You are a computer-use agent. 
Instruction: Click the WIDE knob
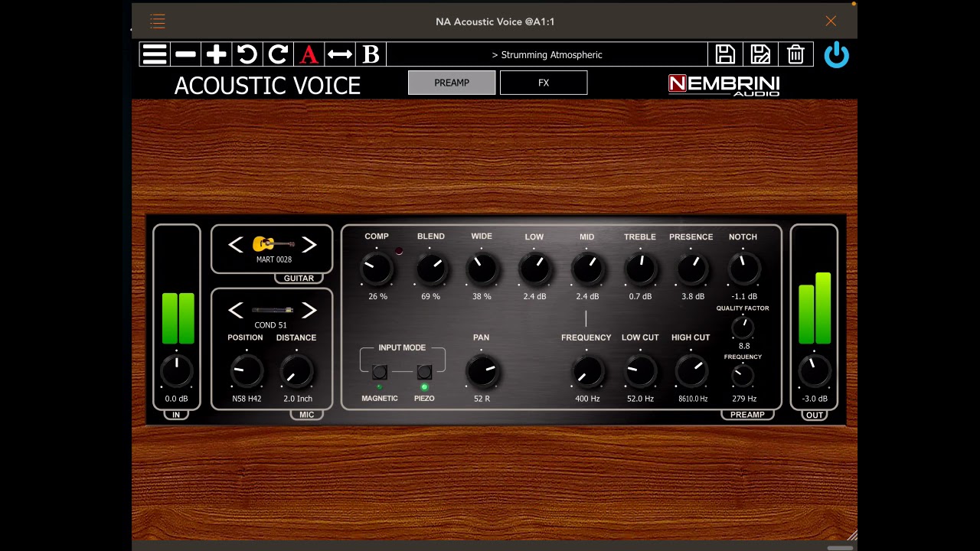(x=482, y=268)
